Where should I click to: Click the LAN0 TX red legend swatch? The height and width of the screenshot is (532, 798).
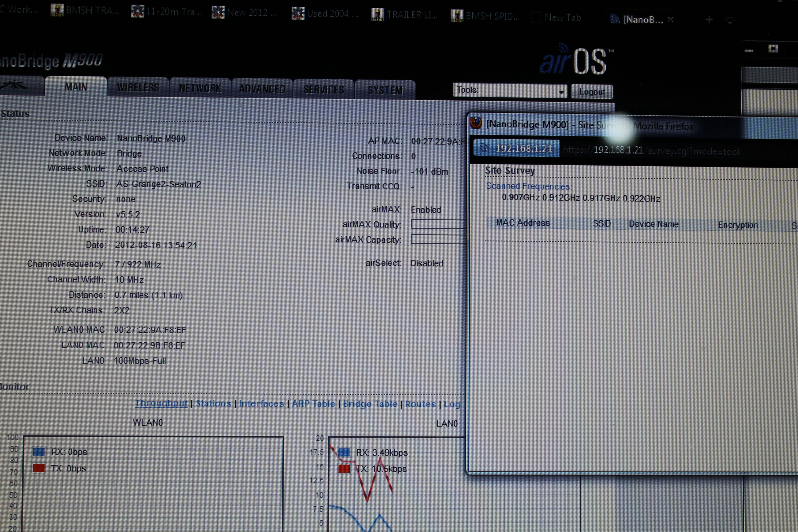[x=344, y=469]
